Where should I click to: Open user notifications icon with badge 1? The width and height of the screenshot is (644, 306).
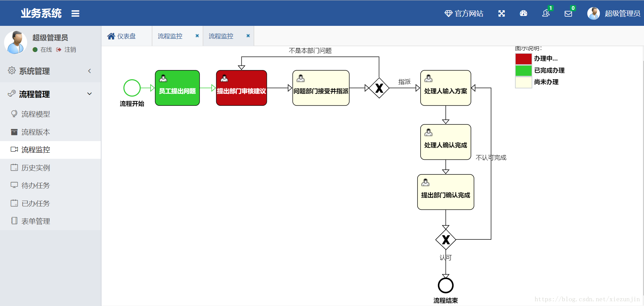(x=546, y=13)
